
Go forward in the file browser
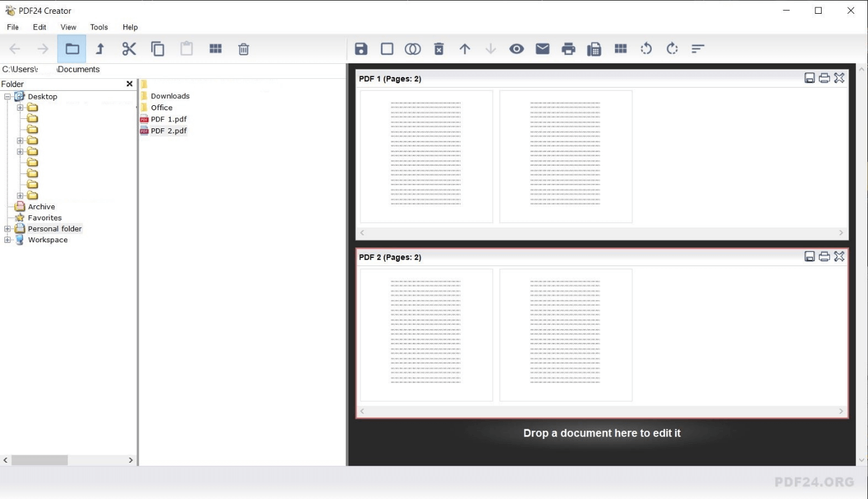pos(43,49)
